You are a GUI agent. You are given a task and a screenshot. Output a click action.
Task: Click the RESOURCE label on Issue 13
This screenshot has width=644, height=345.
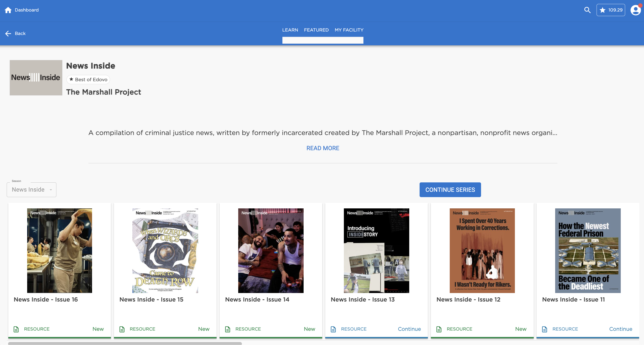tap(354, 329)
